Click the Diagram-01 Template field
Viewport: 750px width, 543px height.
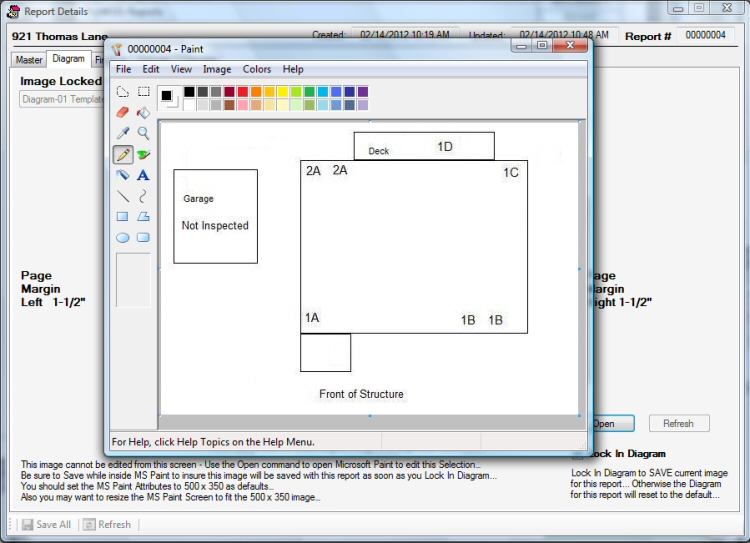click(62, 100)
